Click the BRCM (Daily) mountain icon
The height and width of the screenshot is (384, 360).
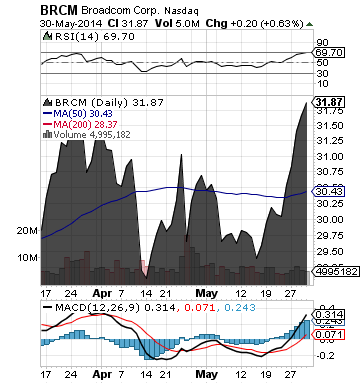(x=48, y=102)
